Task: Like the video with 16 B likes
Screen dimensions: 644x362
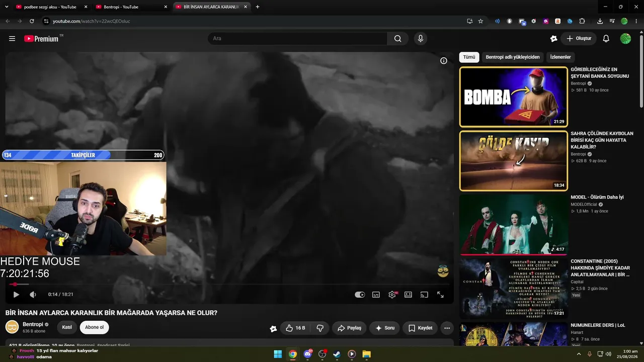Action: [x=295, y=328]
